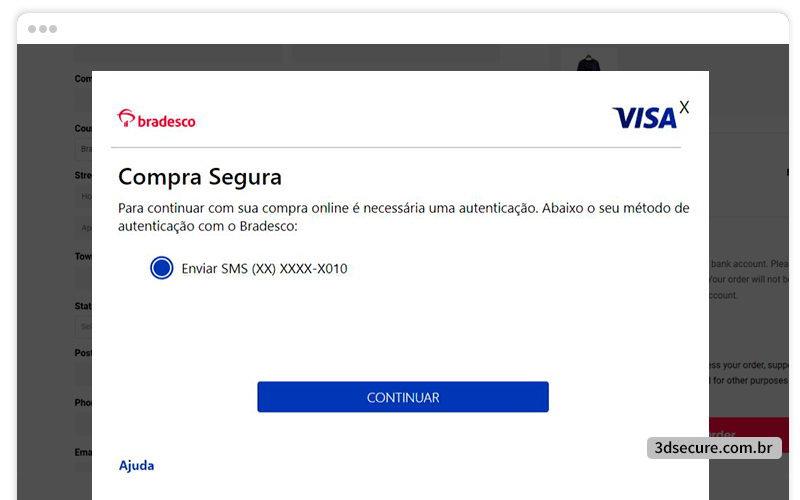Viewport: 800px width, 500px height.
Task: Click the third gray dot in window header
Action: tap(53, 29)
